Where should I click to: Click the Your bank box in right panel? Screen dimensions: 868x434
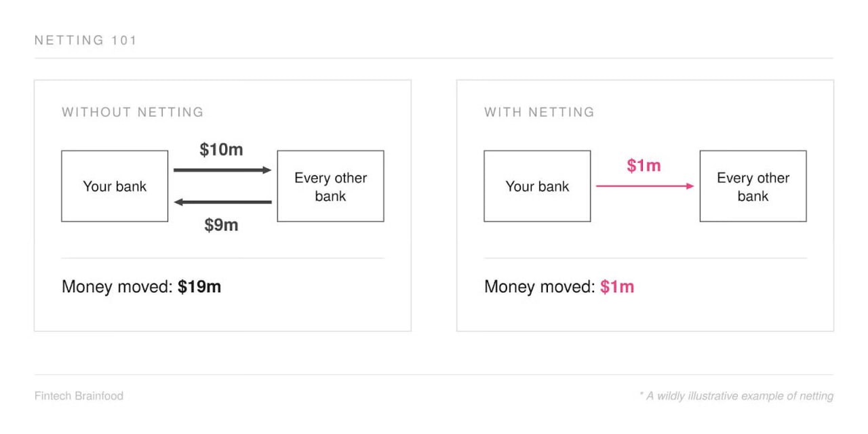click(x=537, y=186)
